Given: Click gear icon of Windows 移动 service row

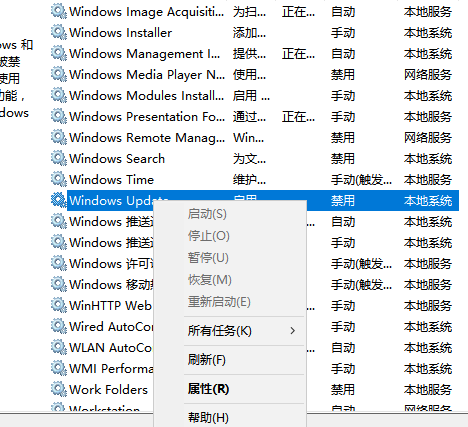Looking at the screenshot, I should tap(59, 284).
